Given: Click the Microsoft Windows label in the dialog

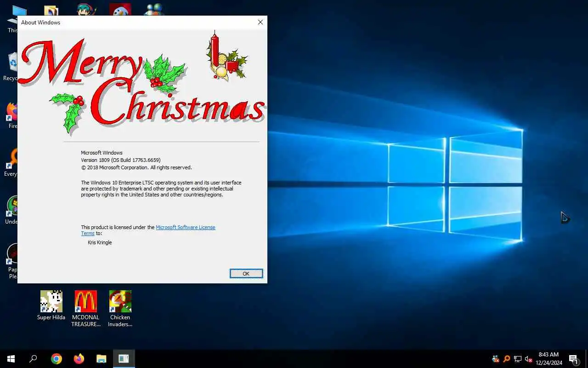Looking at the screenshot, I should [x=102, y=153].
